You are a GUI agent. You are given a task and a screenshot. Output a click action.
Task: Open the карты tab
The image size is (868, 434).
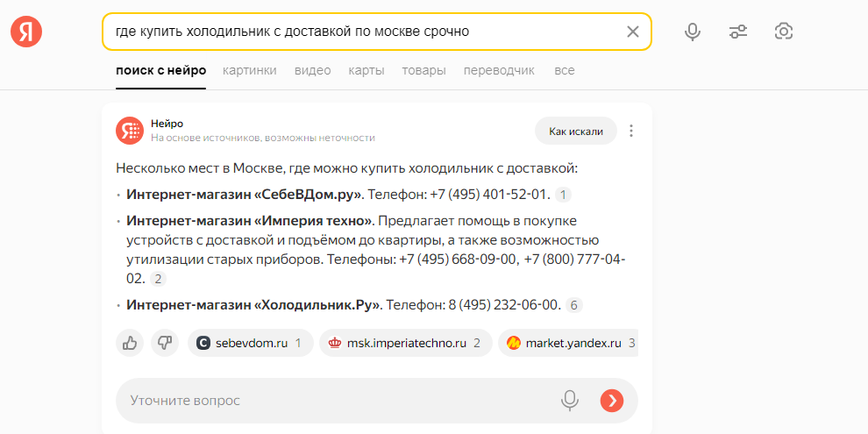tap(366, 70)
